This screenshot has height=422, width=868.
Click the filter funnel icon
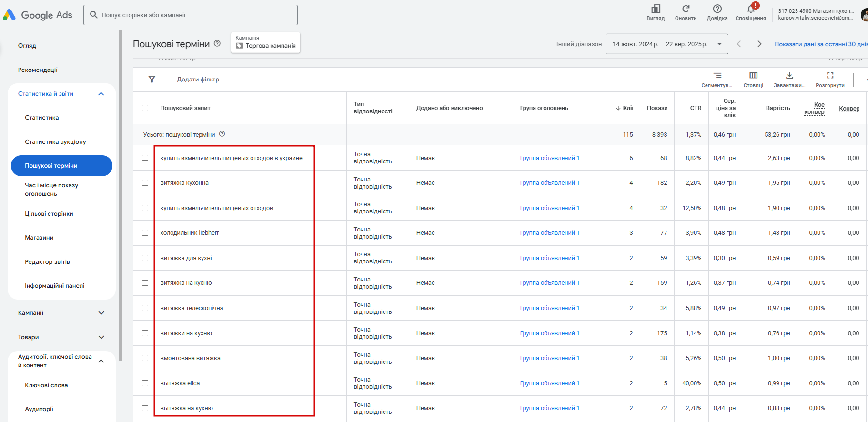click(152, 79)
